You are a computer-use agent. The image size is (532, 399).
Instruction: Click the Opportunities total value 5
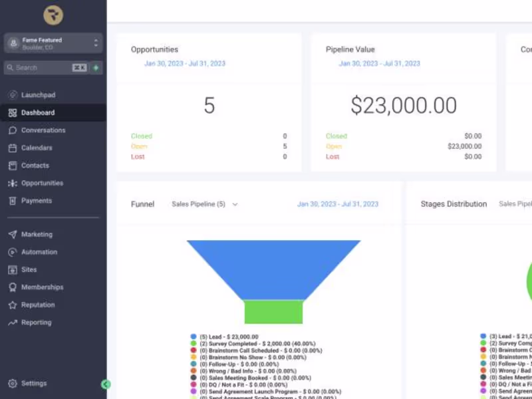point(209,106)
